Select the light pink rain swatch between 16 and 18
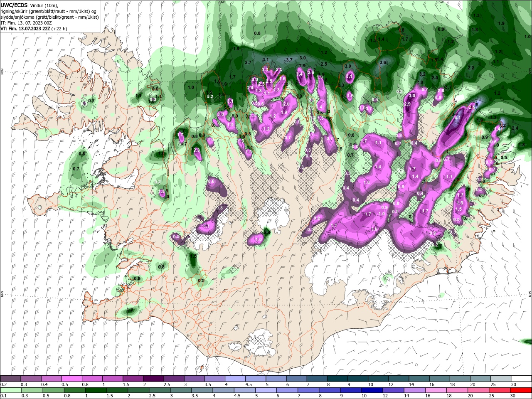 (436, 390)
